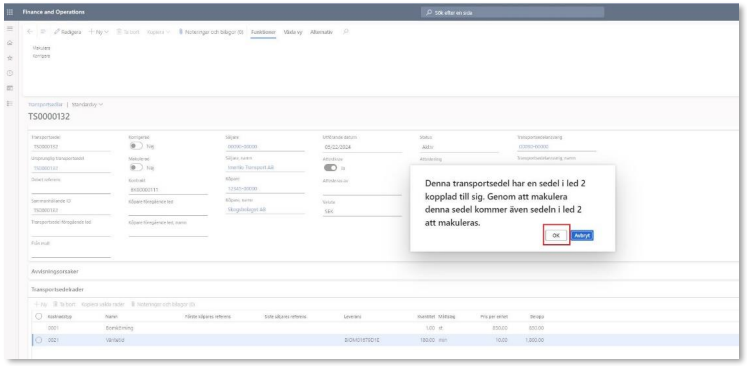The width and height of the screenshot is (747, 366).
Task: Select the Funktioner tab
Action: coord(263,32)
